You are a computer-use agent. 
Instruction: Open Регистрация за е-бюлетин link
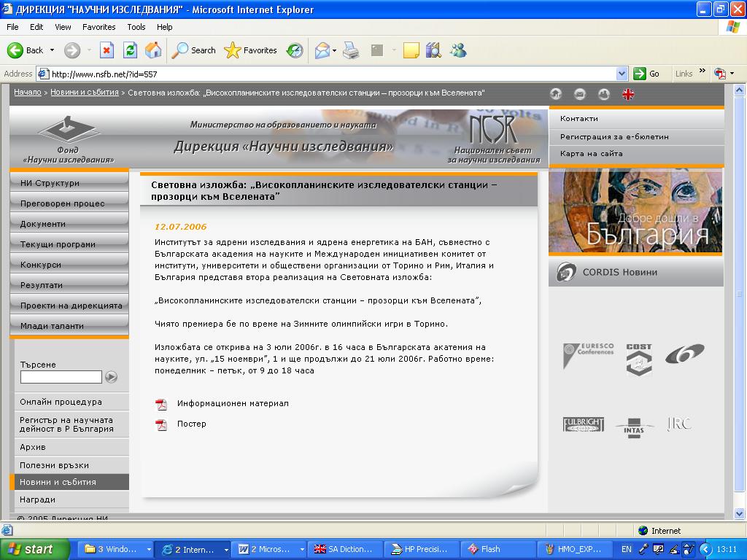614,136
